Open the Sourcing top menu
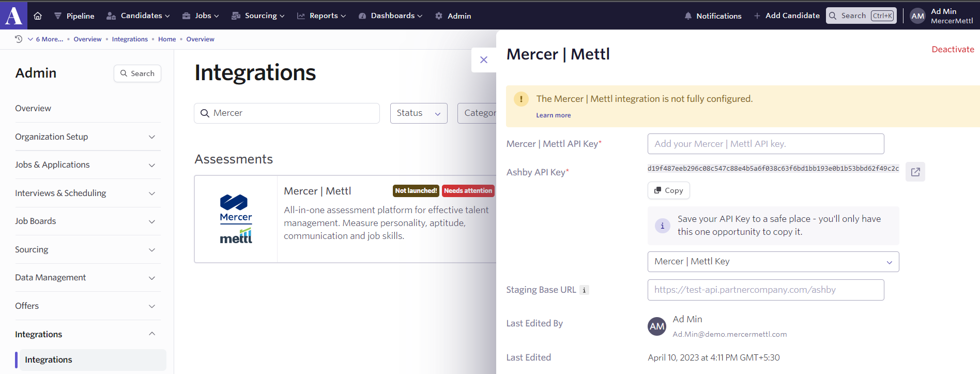This screenshot has height=374, width=980. pyautogui.click(x=258, y=16)
